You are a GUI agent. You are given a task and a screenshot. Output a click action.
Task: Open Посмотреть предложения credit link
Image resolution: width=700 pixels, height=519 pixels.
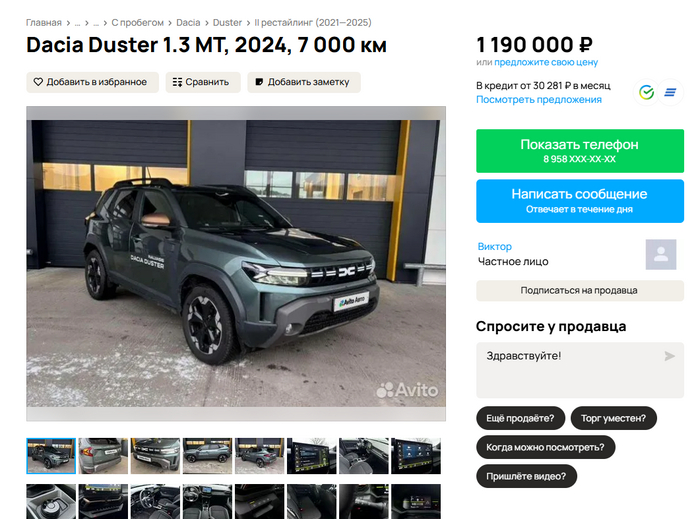point(539,100)
